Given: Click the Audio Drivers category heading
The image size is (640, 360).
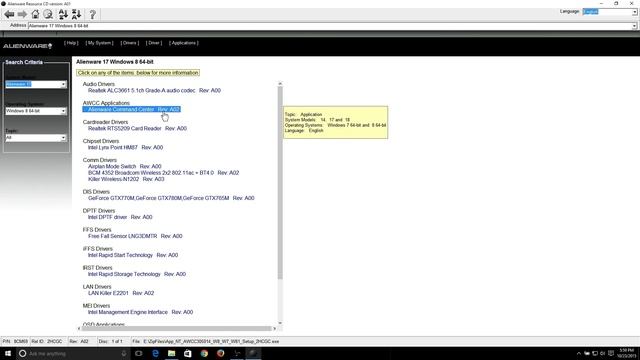Looking at the screenshot, I should pos(99,84).
